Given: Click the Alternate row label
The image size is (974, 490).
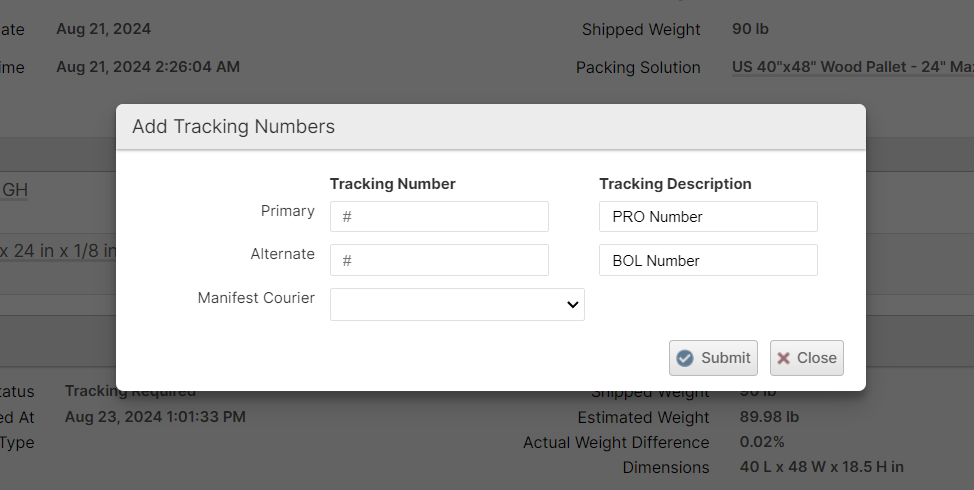Looking at the screenshot, I should [x=283, y=254].
